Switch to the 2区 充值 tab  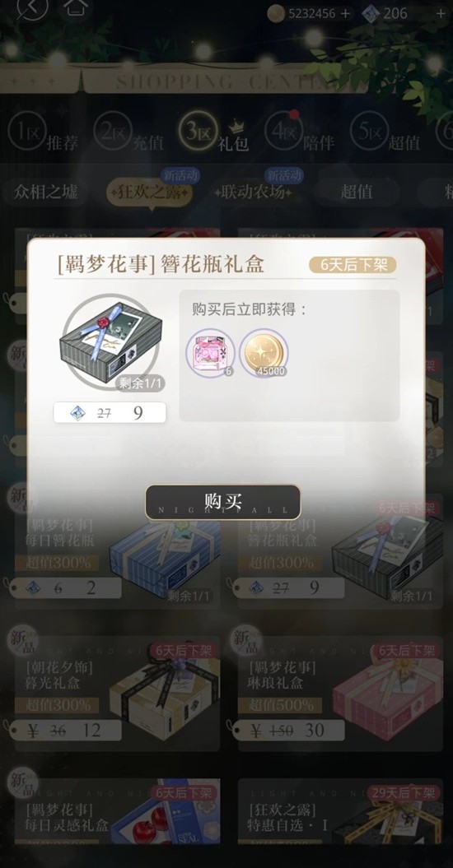tap(128, 134)
